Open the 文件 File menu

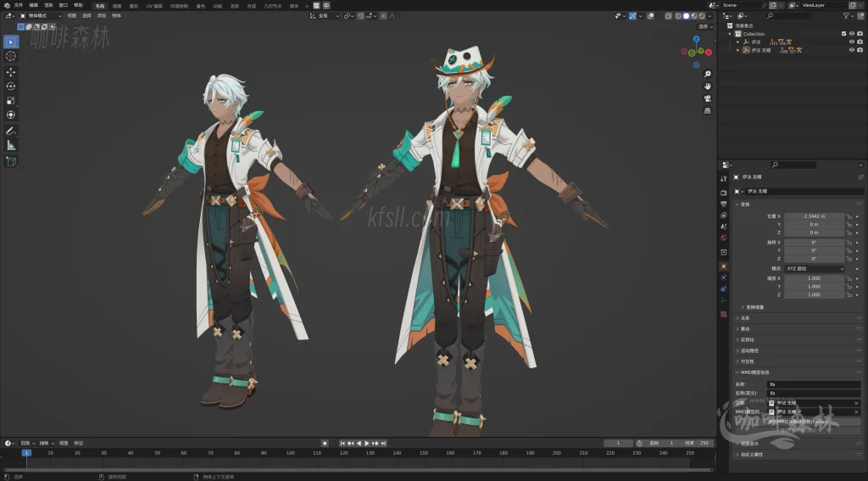tap(19, 5)
